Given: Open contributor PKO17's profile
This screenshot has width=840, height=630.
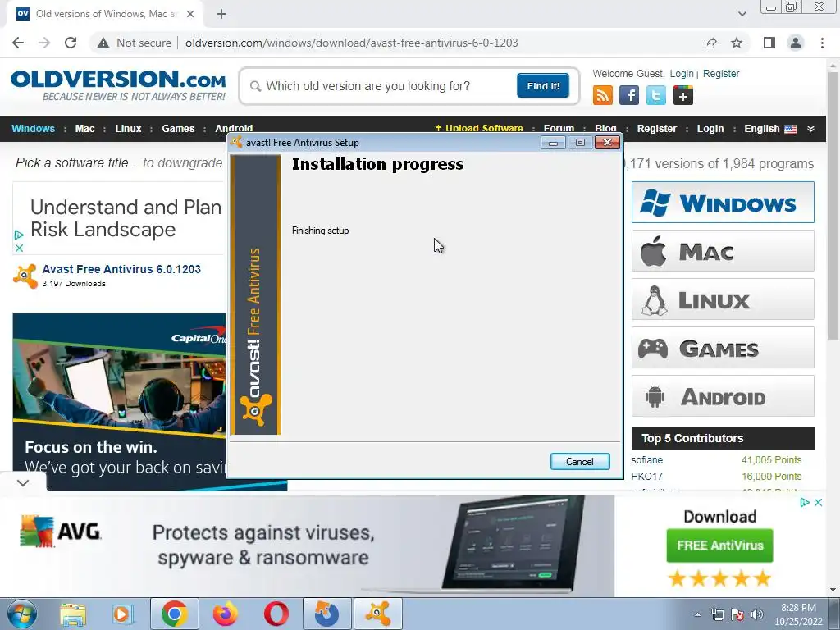Looking at the screenshot, I should (x=646, y=477).
